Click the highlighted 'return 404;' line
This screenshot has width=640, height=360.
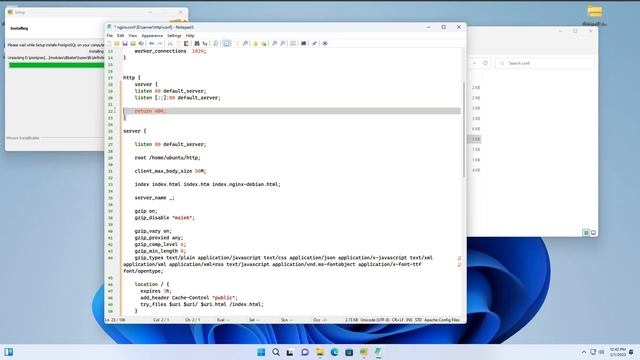(x=292, y=111)
